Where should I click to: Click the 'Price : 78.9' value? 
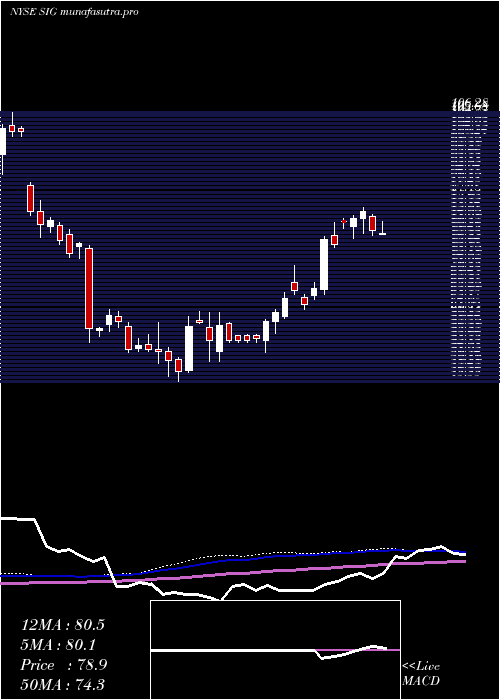pyautogui.click(x=64, y=665)
